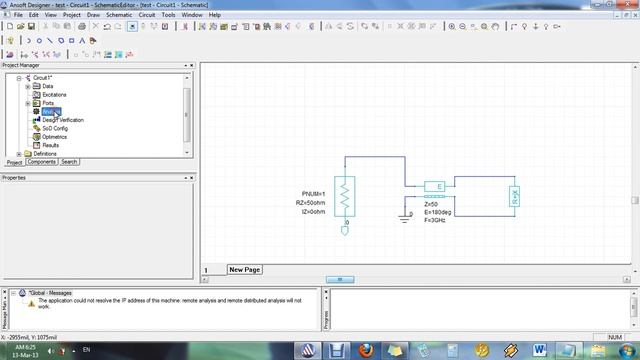
Task: Select the New Page schematic tab
Action: (244, 270)
